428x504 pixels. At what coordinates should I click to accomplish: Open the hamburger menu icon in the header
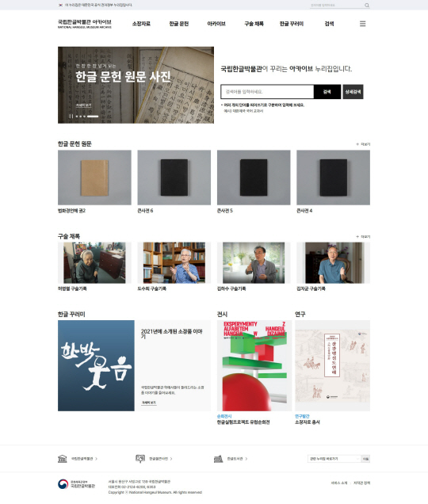362,24
